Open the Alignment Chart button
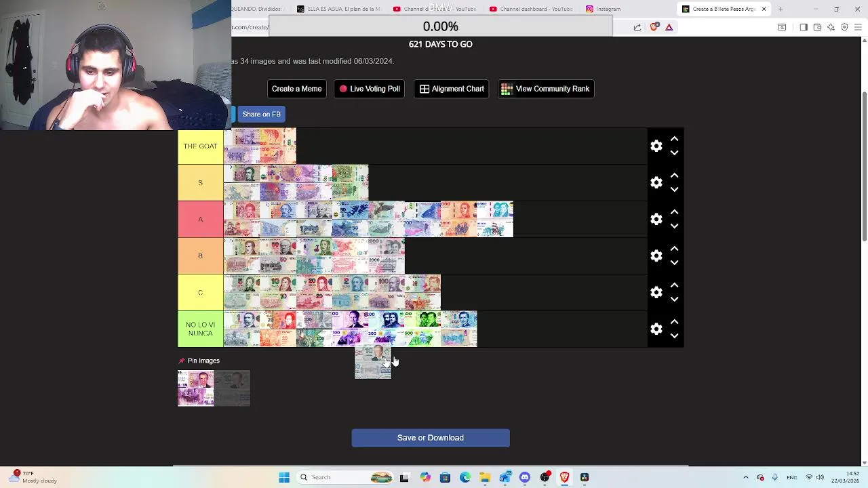The width and height of the screenshot is (868, 488). [x=452, y=89]
